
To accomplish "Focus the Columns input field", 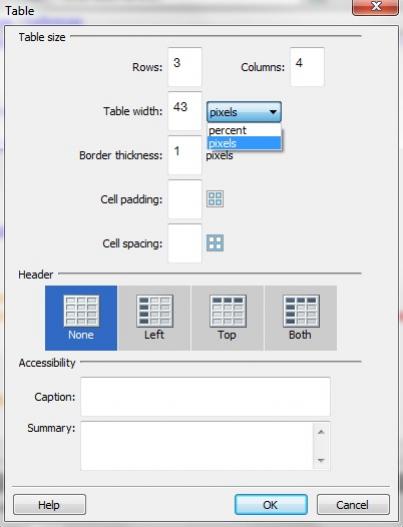I will point(307,67).
